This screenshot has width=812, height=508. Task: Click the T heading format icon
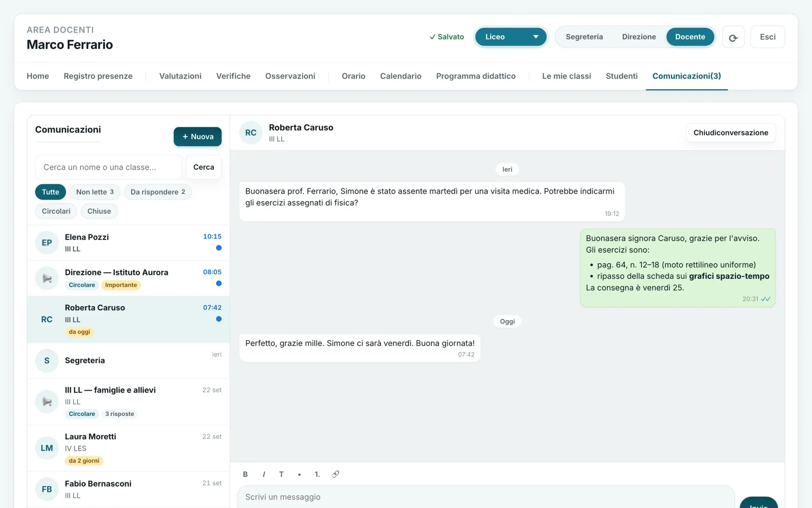click(x=281, y=474)
